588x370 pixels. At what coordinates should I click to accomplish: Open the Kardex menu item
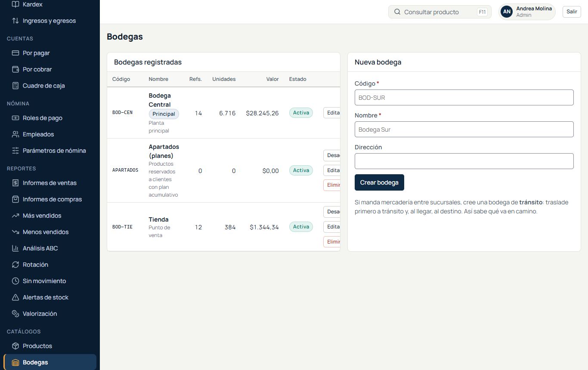click(x=50, y=4)
